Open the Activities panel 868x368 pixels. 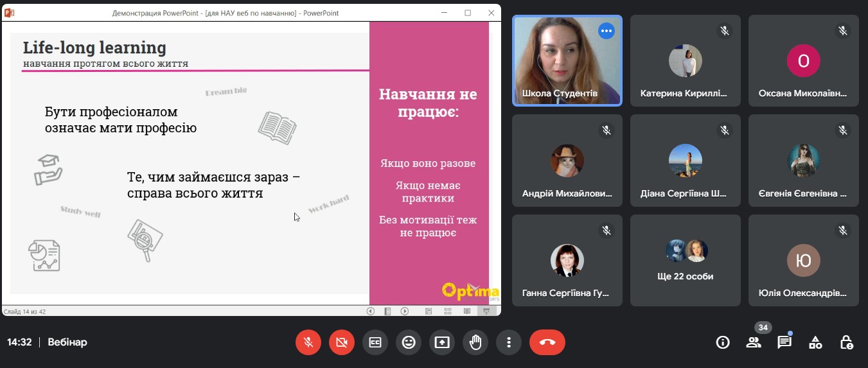tap(815, 342)
